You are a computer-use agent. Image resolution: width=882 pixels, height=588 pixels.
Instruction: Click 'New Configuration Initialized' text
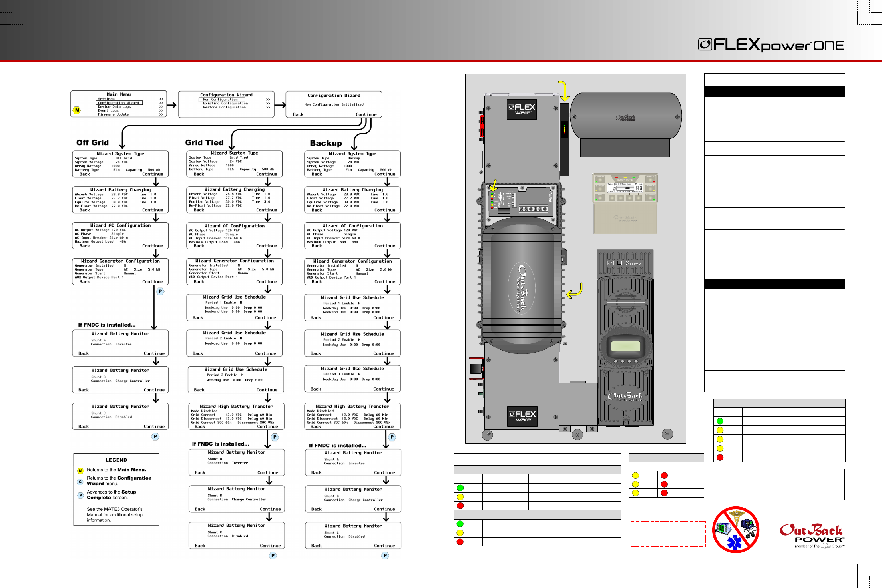coord(334,104)
